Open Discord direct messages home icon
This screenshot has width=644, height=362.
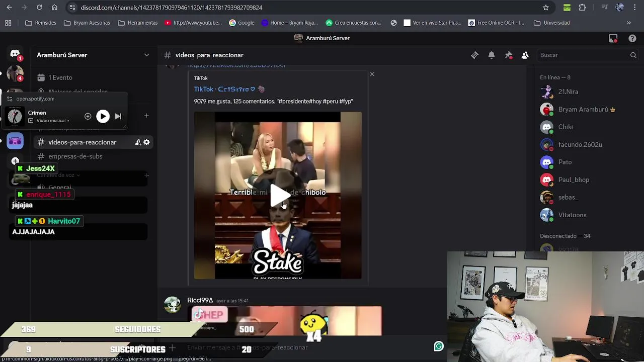pyautogui.click(x=15, y=54)
